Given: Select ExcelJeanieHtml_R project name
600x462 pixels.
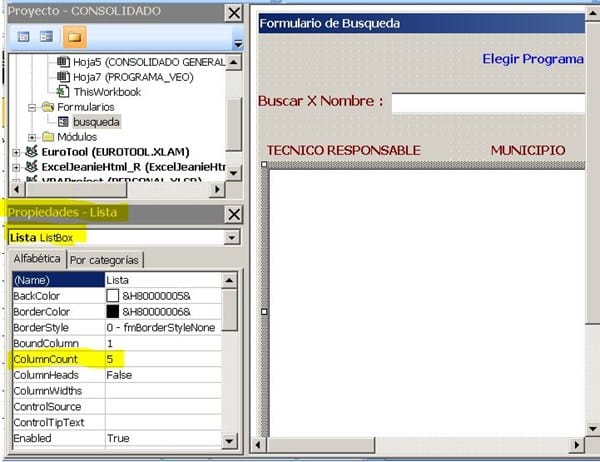Looking at the screenshot, I should pos(133,167).
